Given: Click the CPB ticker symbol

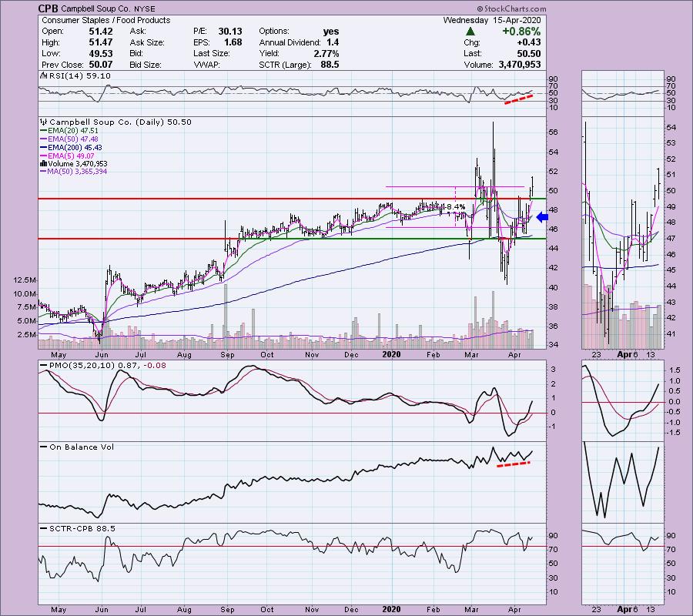Looking at the screenshot, I should click(x=49, y=8).
